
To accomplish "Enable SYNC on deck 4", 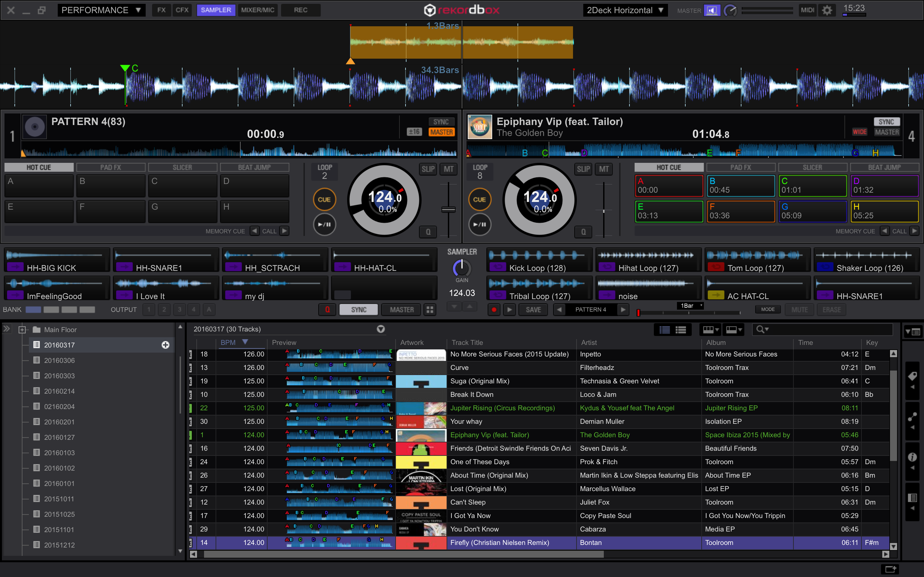I will pos(886,122).
